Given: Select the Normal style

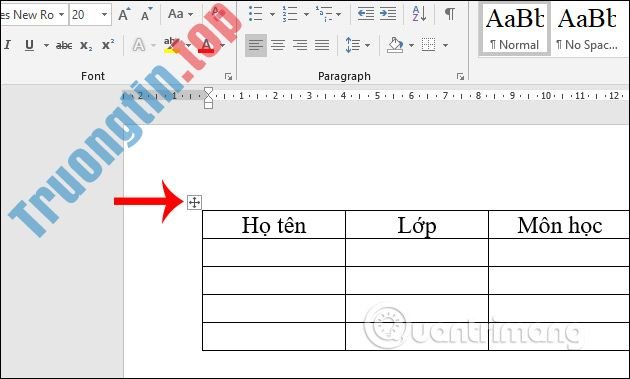Looking at the screenshot, I should click(514, 29).
